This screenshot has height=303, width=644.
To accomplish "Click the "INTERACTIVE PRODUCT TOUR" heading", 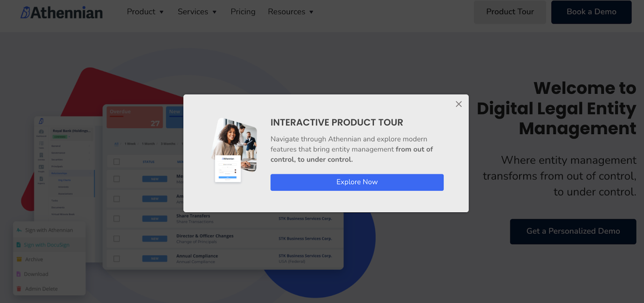I will tap(336, 122).
